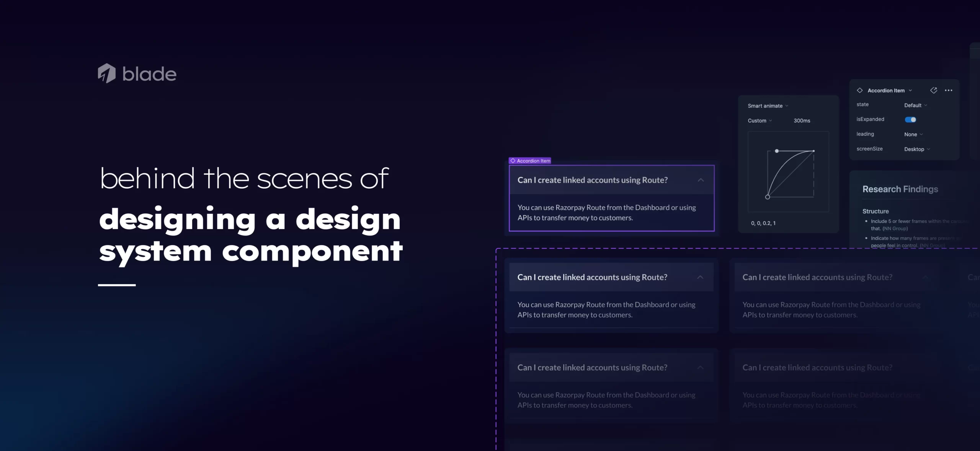The height and width of the screenshot is (451, 980).
Task: Toggle the isExpanded switch
Action: click(910, 120)
